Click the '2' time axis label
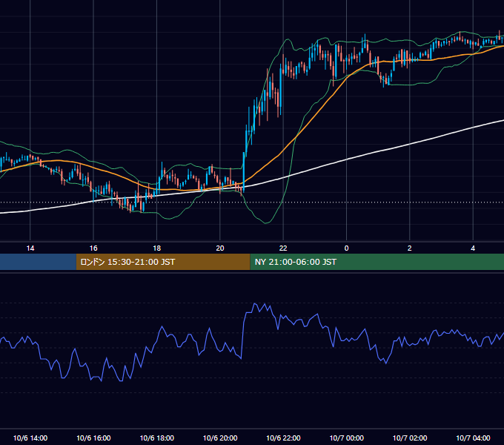Image resolution: width=504 pixels, height=445 pixels. (x=409, y=248)
